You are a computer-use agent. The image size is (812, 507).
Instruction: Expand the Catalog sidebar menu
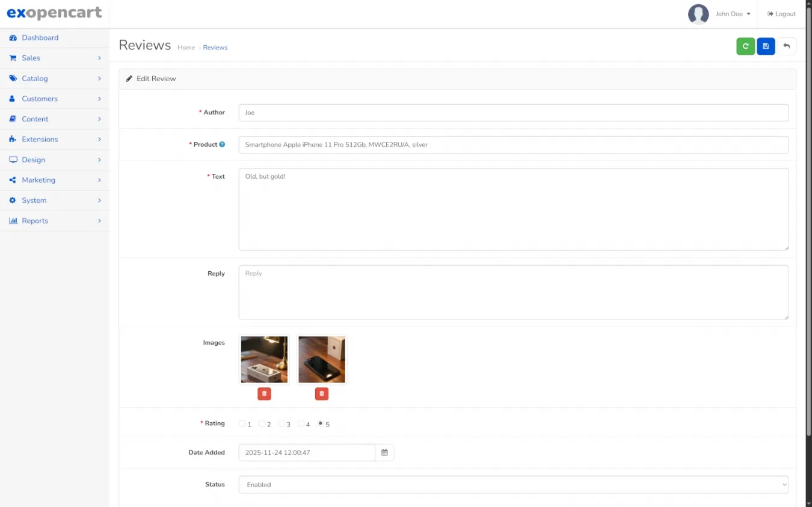[55, 78]
